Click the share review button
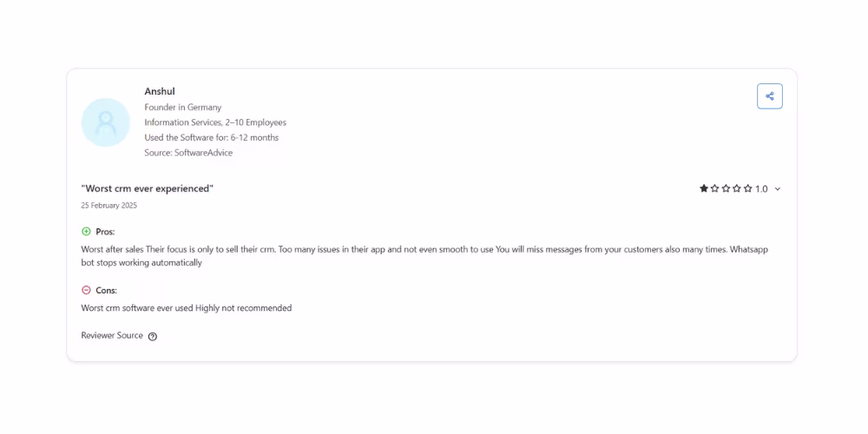 pyautogui.click(x=769, y=96)
